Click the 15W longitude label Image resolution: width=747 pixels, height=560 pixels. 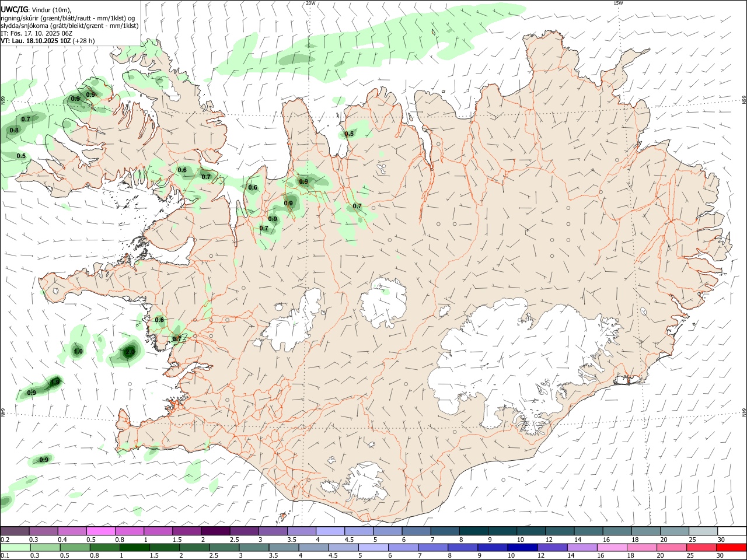click(618, 3)
